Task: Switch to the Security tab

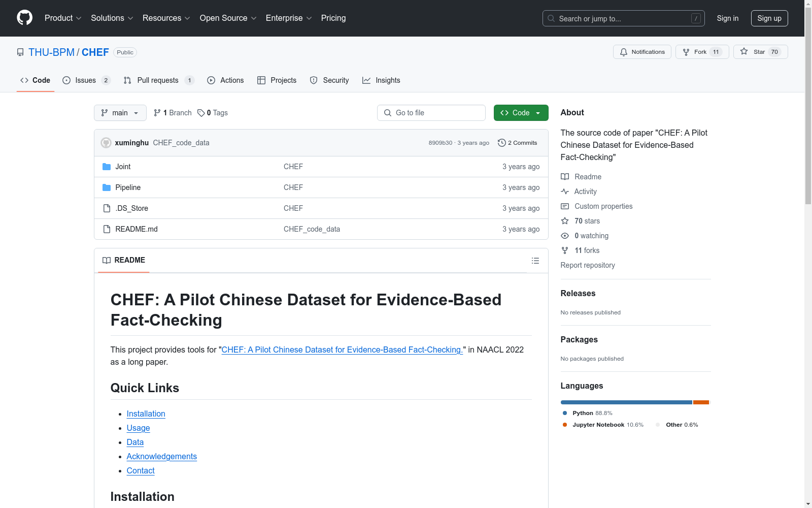Action: [x=329, y=80]
